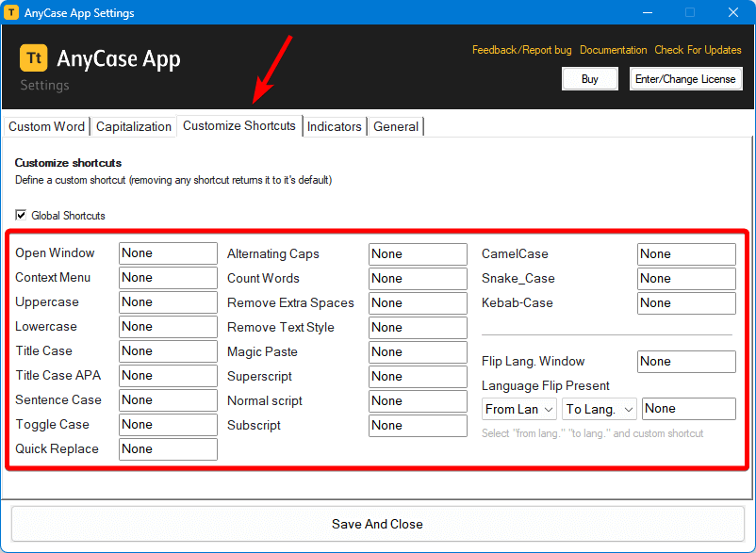Screen dimensions: 756x553
Task: Select the Customize Shortcuts tab
Action: coord(239,125)
